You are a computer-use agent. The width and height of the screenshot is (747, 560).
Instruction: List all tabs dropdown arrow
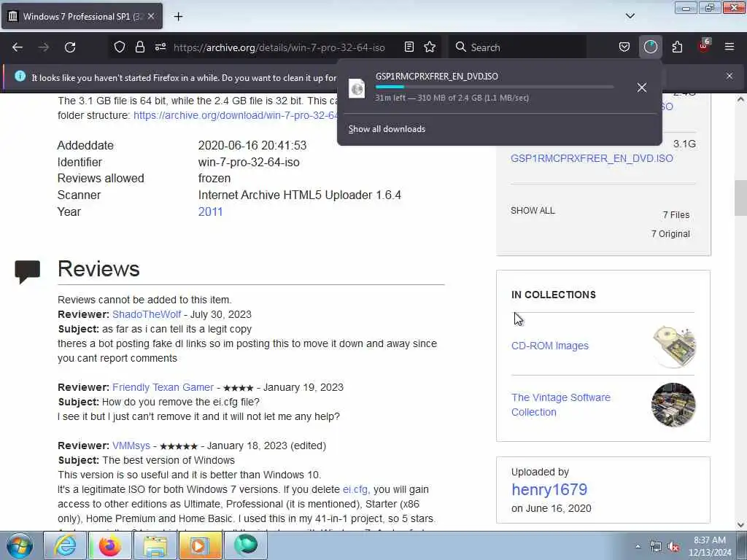point(630,16)
